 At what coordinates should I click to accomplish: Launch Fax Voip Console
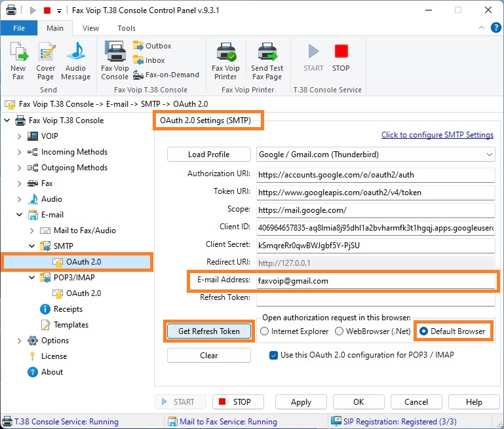115,61
